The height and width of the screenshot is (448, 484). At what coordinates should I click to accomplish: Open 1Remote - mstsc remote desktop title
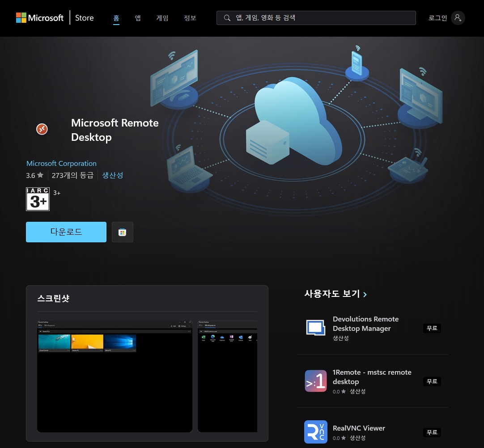pyautogui.click(x=372, y=377)
